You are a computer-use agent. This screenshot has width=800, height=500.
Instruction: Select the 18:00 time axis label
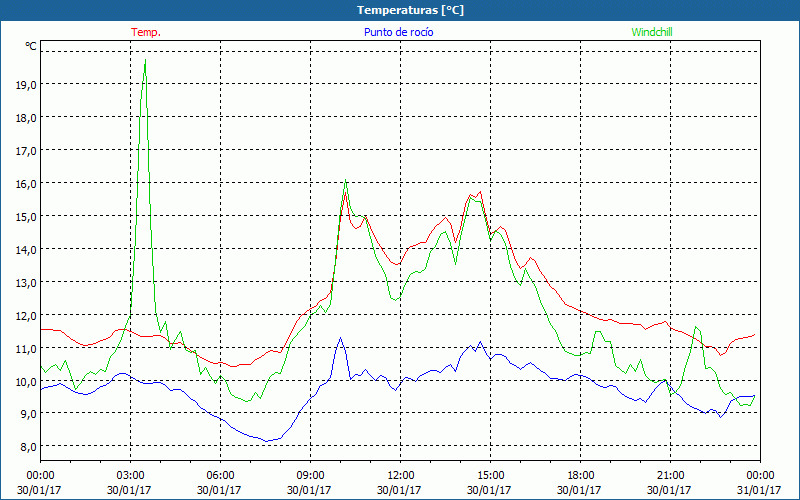pos(580,475)
